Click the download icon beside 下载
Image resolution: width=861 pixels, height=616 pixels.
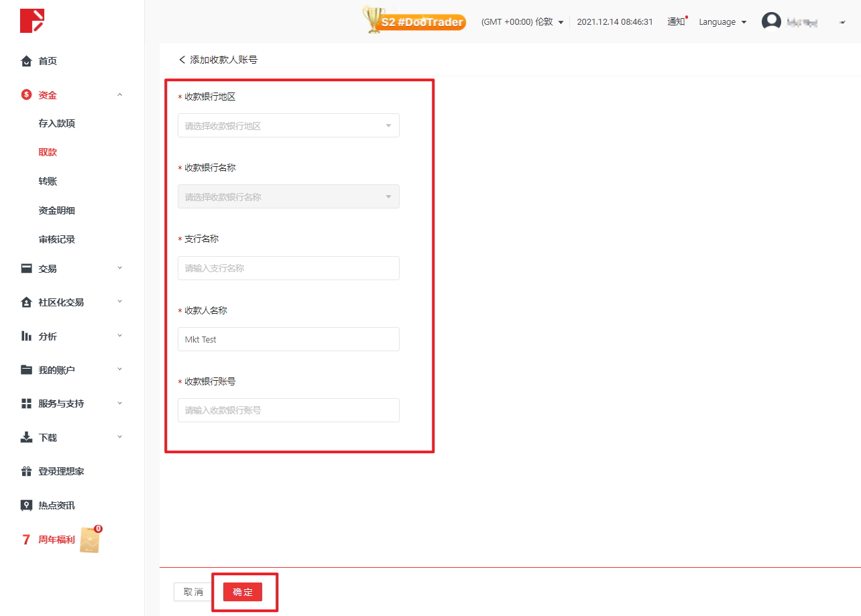point(26,438)
